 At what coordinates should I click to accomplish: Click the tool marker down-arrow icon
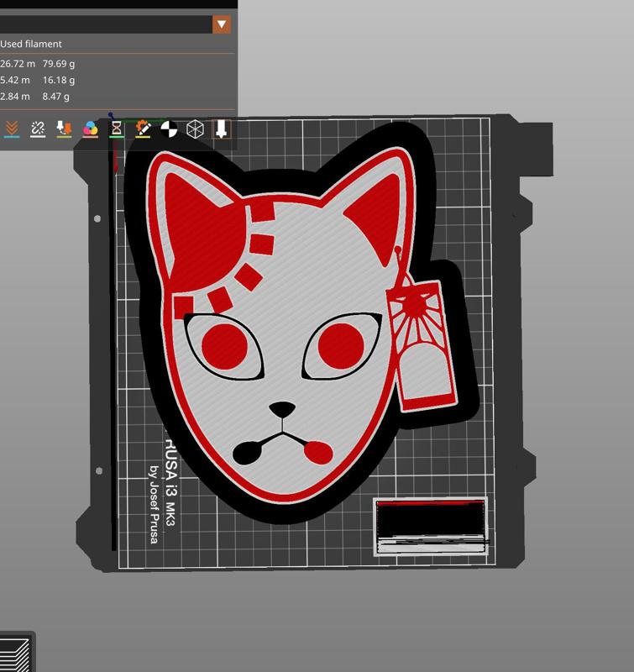pyautogui.click(x=221, y=129)
